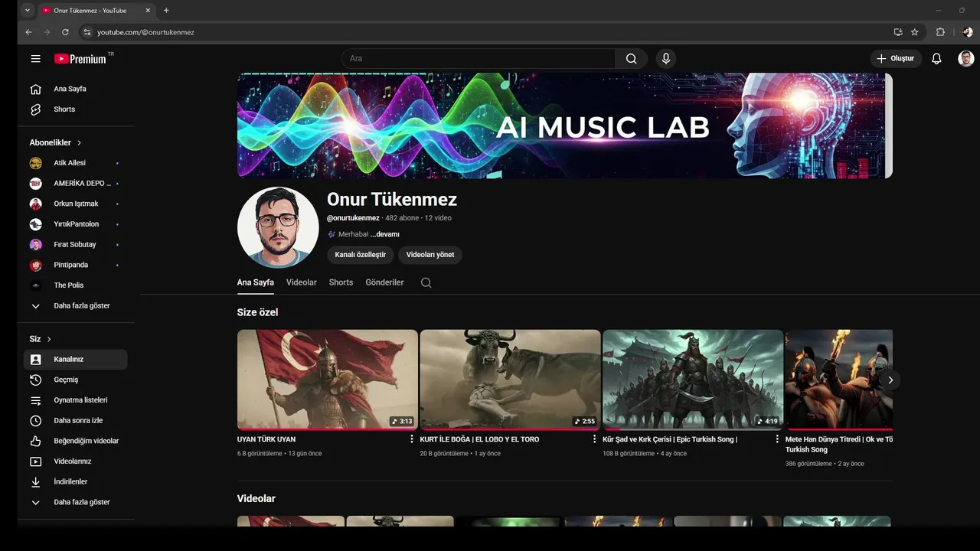
Task: Select Kanalınız in the sidebar
Action: (75, 359)
